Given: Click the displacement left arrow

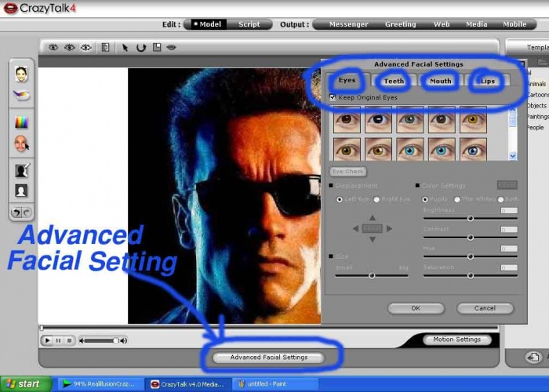Looking at the screenshot, I should pos(356,229).
